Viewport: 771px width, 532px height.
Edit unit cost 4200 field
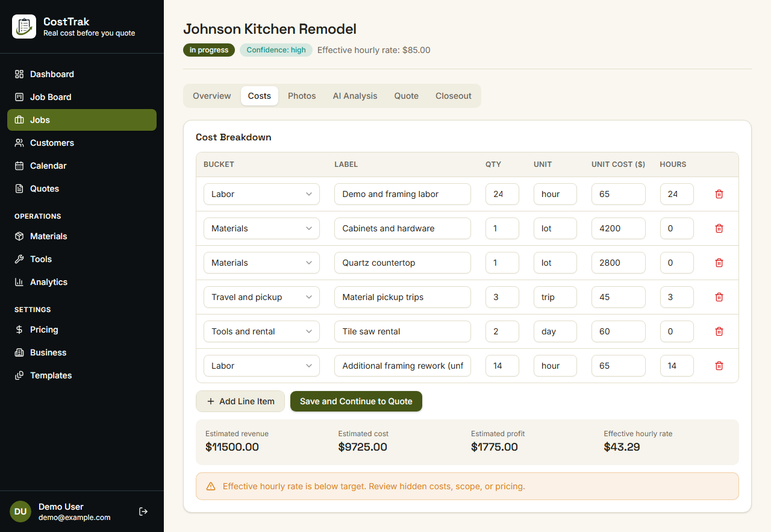pyautogui.click(x=619, y=228)
